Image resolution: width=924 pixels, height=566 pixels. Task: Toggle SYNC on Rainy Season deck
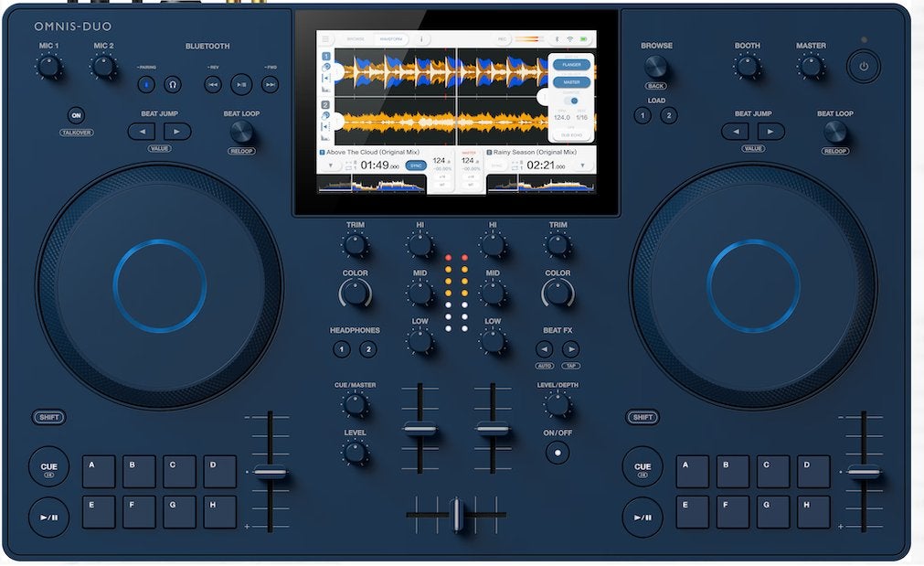pos(496,166)
